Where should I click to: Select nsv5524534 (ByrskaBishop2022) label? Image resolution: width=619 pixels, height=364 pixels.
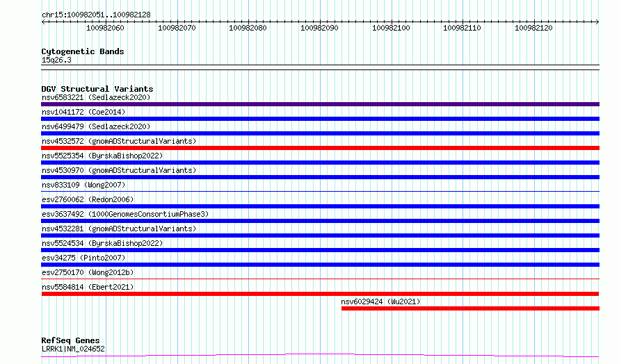(x=102, y=243)
